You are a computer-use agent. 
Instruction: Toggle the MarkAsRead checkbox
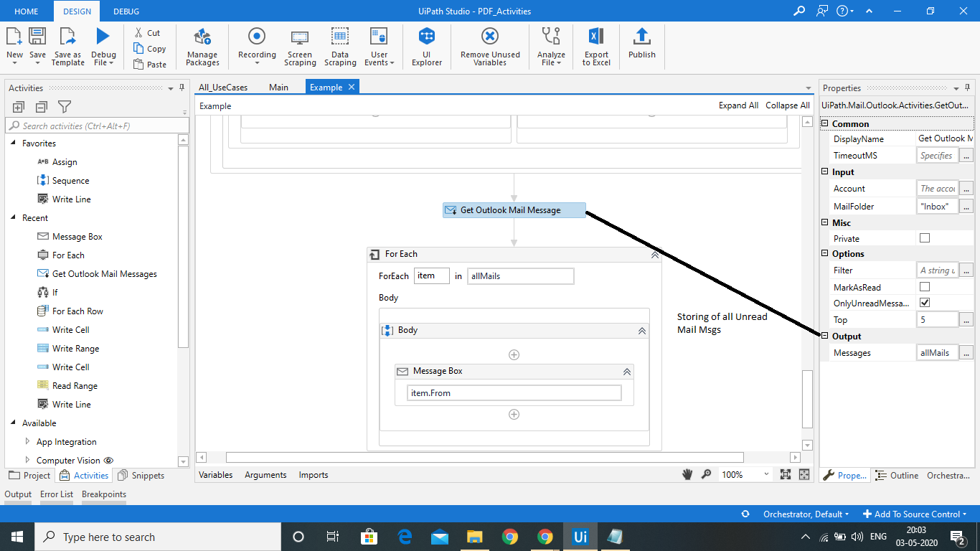[925, 286]
